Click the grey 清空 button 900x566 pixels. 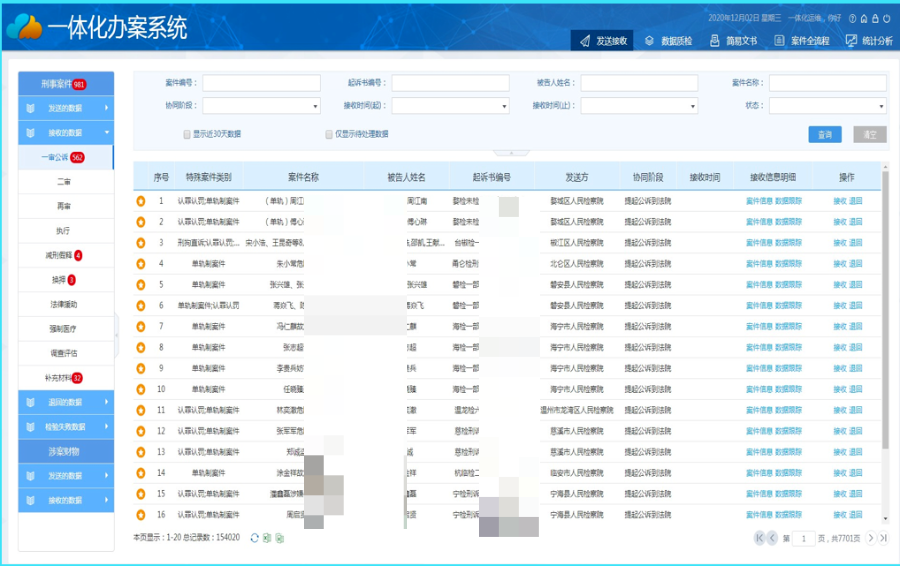coord(870,135)
